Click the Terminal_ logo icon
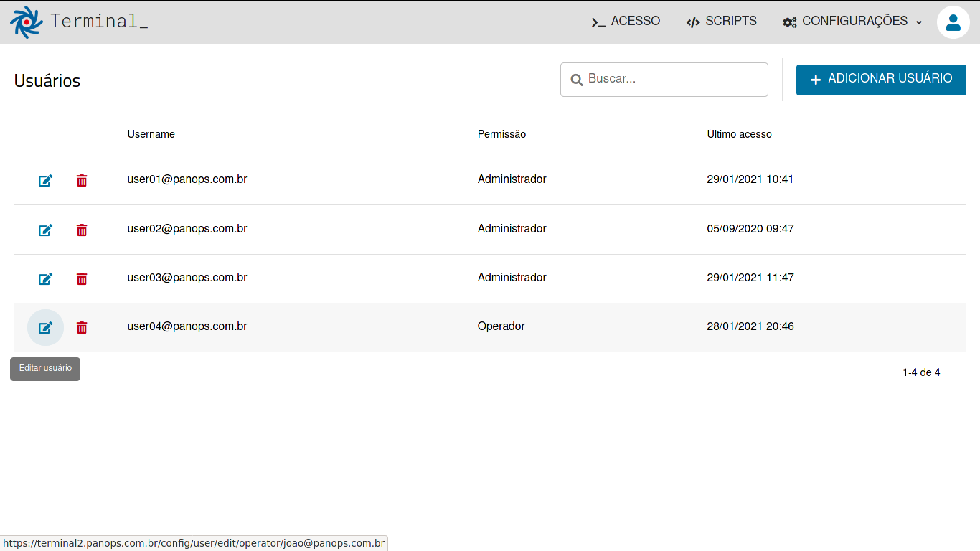This screenshot has height=551, width=980. 27,22
